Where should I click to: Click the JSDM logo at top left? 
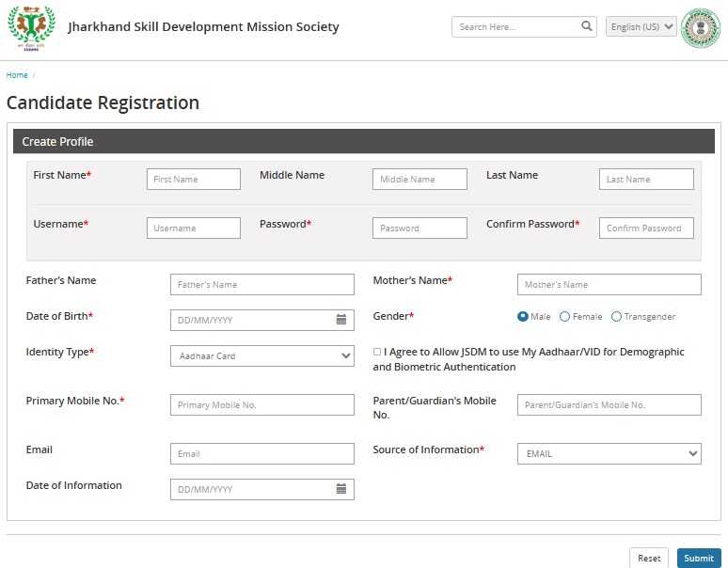click(x=31, y=27)
